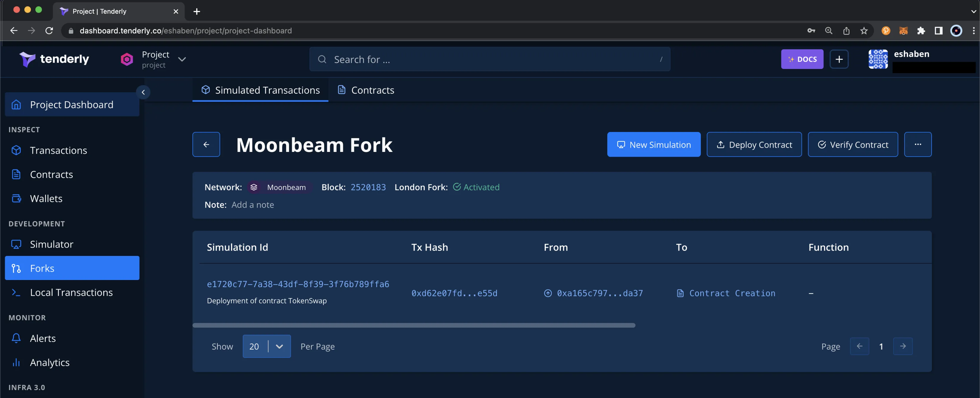Click the Function column header
Viewport: 980px width, 398px height.
pyautogui.click(x=828, y=247)
